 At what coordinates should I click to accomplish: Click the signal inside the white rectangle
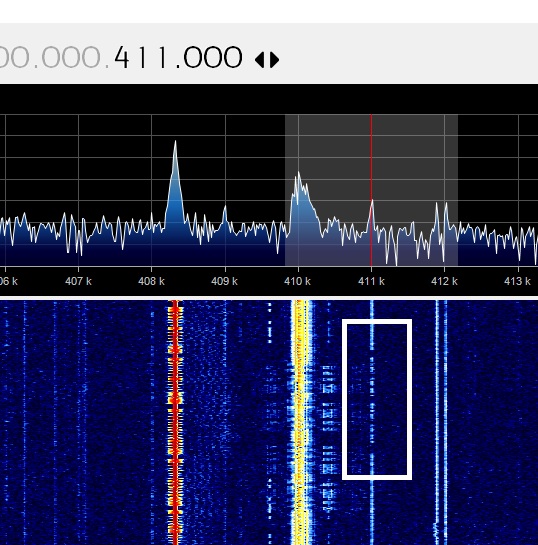(x=372, y=399)
